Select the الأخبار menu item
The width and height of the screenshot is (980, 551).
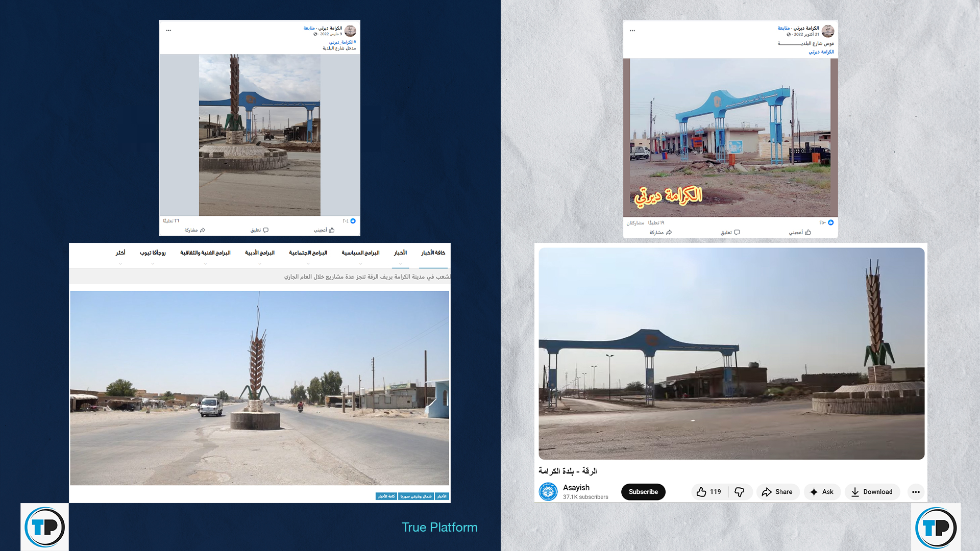[x=400, y=253]
